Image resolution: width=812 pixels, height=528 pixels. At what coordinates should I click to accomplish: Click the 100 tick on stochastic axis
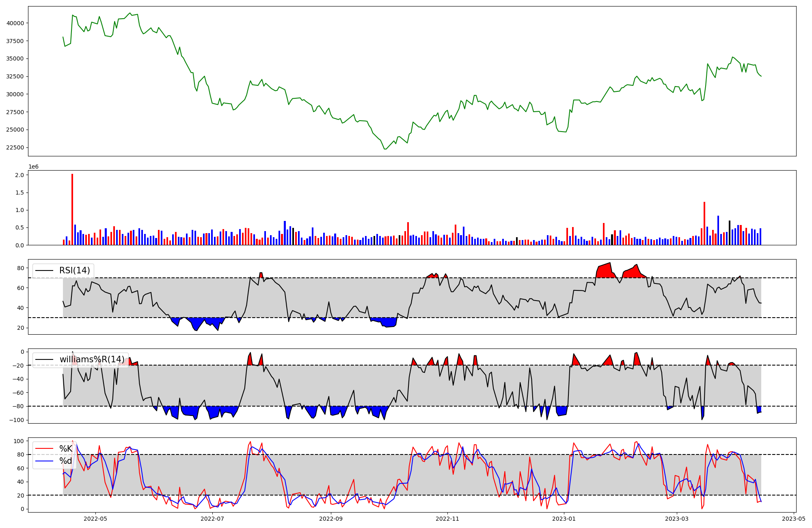point(19,441)
